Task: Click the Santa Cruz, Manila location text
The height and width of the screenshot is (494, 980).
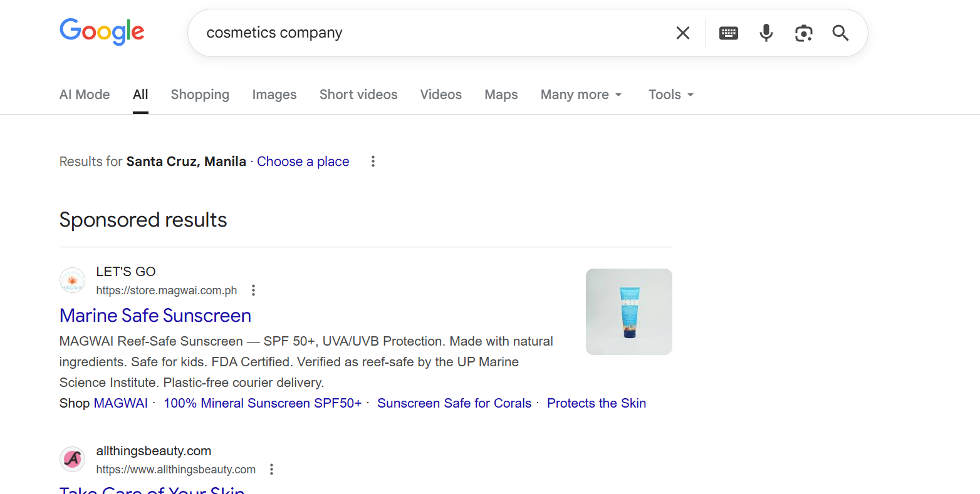Action: (x=186, y=162)
